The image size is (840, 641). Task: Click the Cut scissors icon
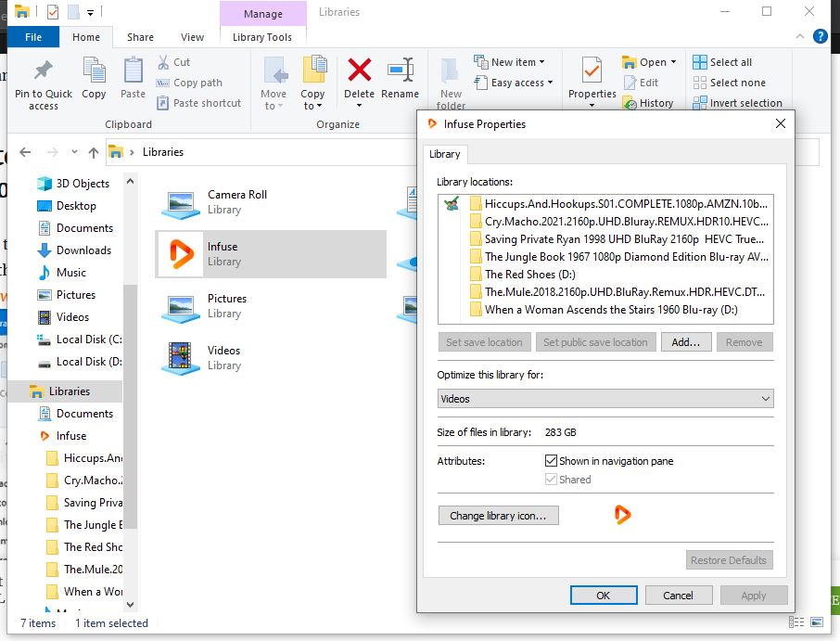pyautogui.click(x=163, y=62)
